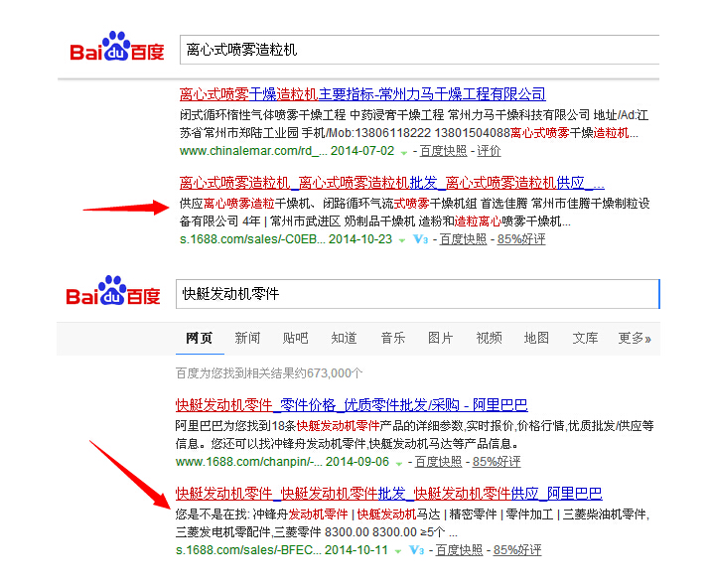The image size is (711, 588).
Task: Open 百度快照 for chinalemar.com result
Action: tap(443, 151)
